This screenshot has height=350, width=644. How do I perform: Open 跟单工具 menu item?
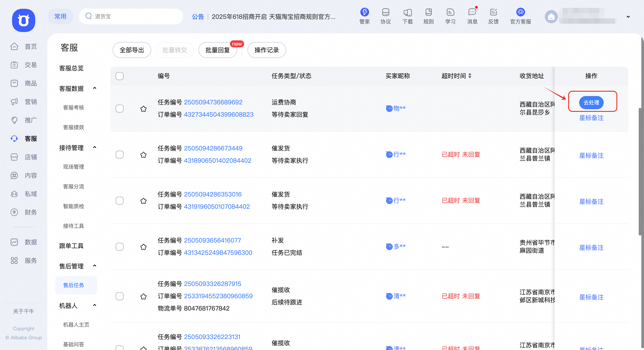tap(71, 246)
